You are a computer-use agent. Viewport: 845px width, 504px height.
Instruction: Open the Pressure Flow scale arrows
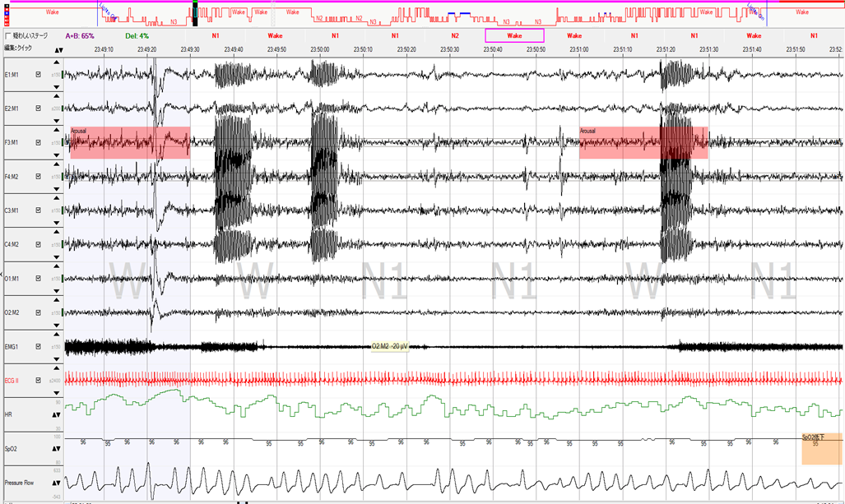pos(57,483)
